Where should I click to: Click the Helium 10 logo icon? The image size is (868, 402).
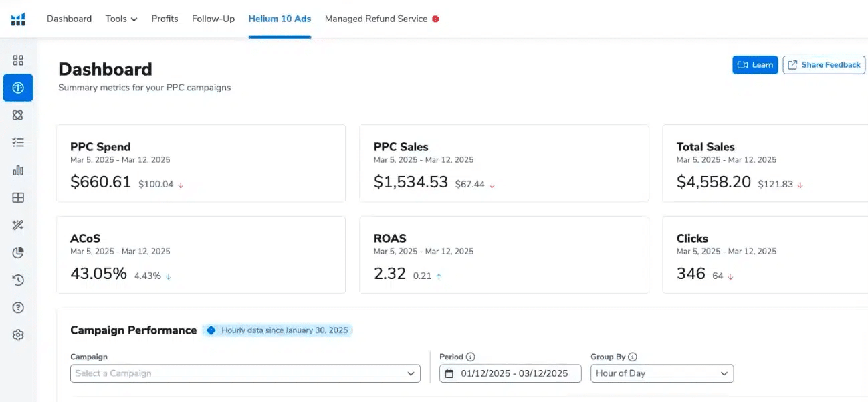18,19
